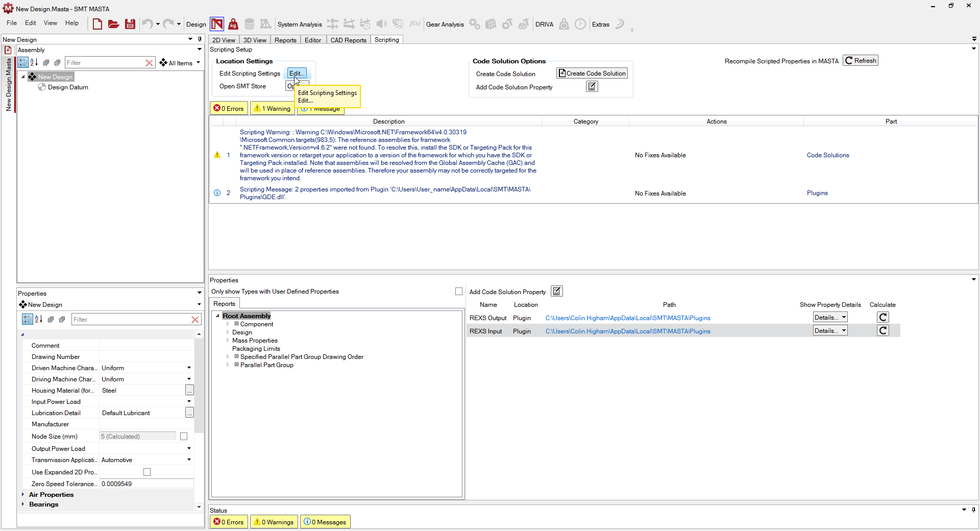Click the Calculate refresh icon for REXS Output
980x531 pixels.
[883, 318]
